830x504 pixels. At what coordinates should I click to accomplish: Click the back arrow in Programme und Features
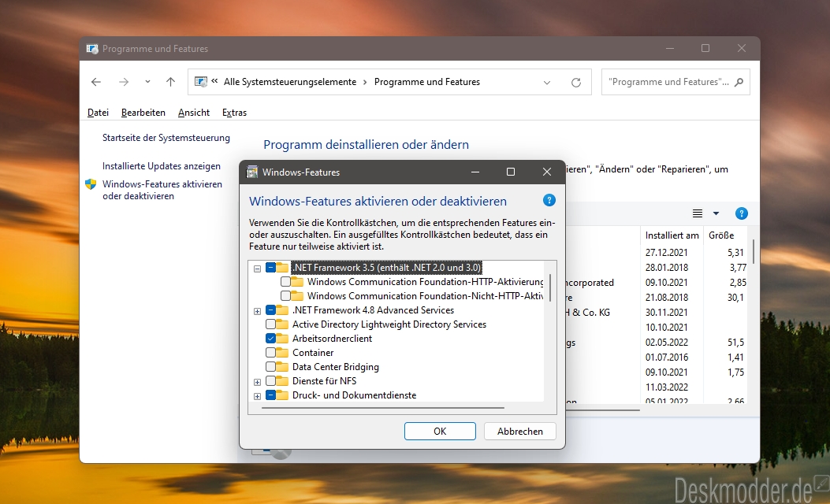pyautogui.click(x=96, y=82)
